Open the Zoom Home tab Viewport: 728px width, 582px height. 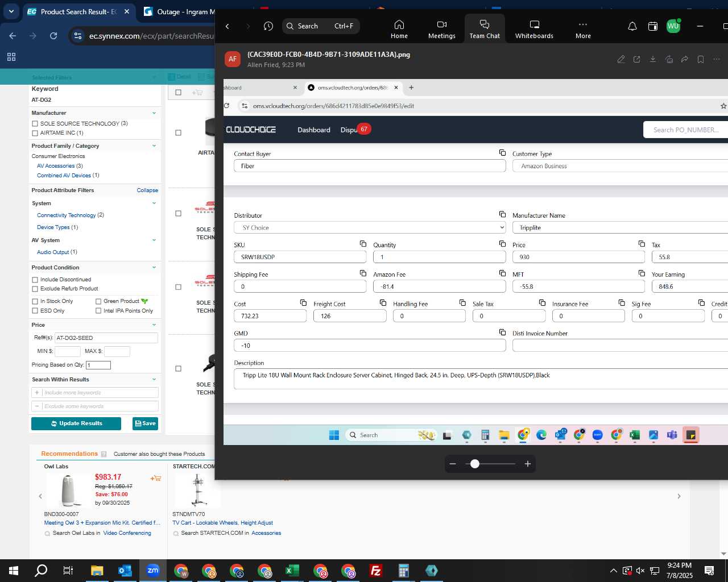tap(399, 29)
